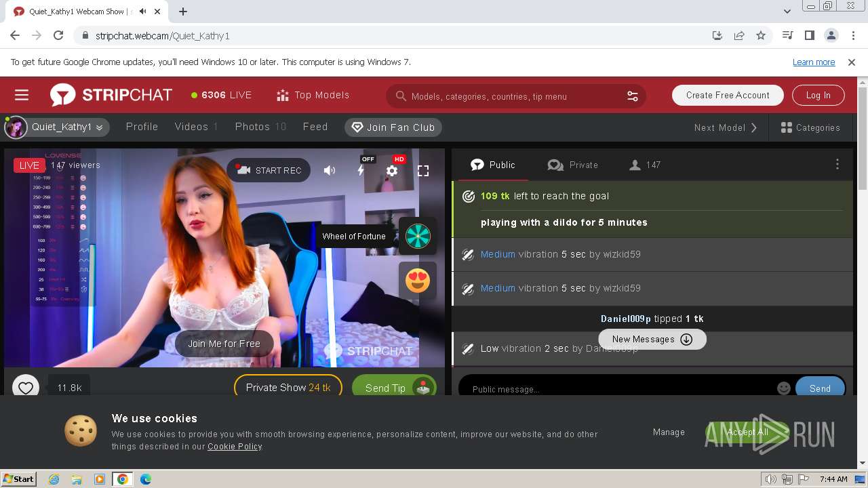Screen dimensions: 868x488
Task: Switch to the Profile tab
Action: pyautogui.click(x=142, y=127)
